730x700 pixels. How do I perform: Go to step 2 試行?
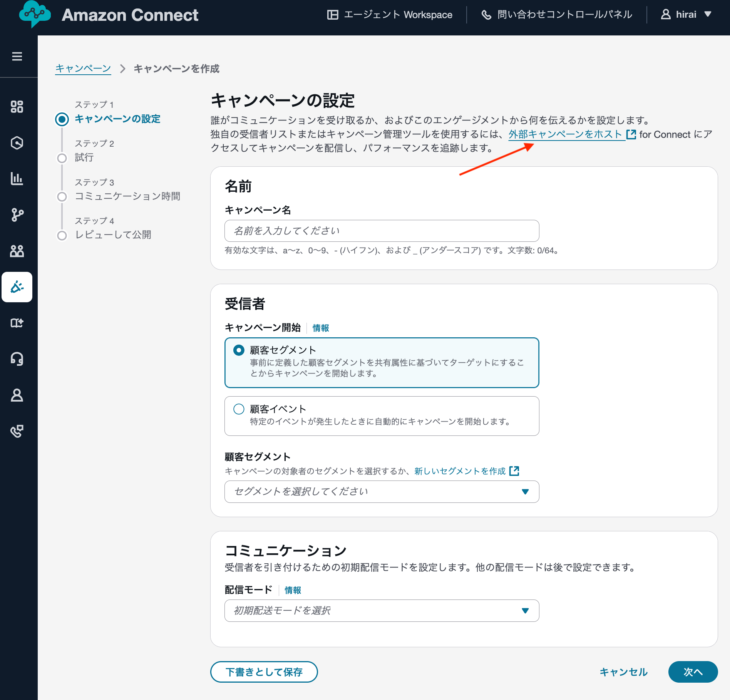pos(84,157)
